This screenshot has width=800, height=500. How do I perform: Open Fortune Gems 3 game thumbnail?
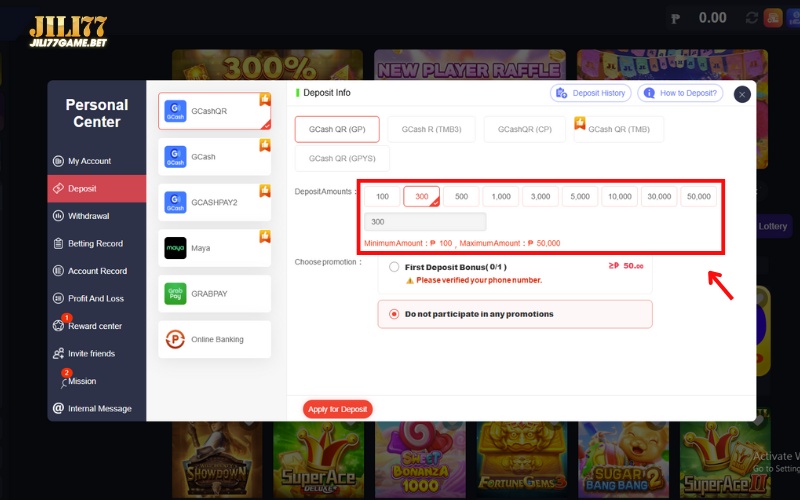pyautogui.click(x=521, y=458)
